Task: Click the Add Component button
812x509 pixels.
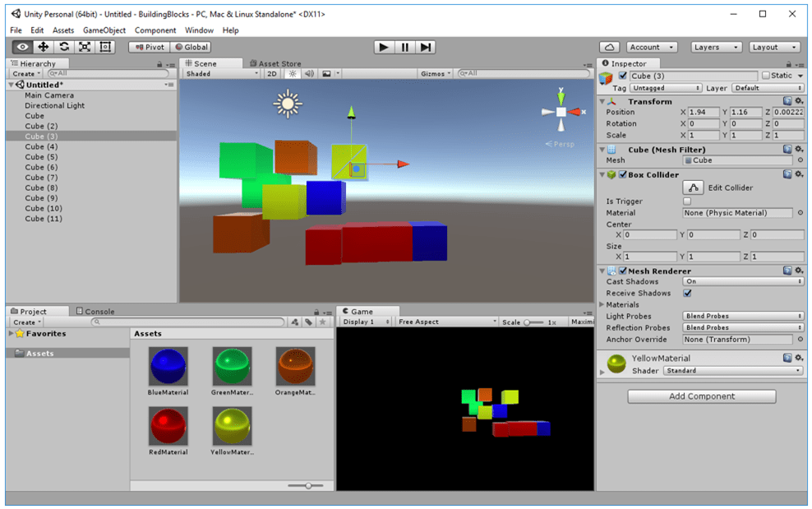Action: [701, 396]
